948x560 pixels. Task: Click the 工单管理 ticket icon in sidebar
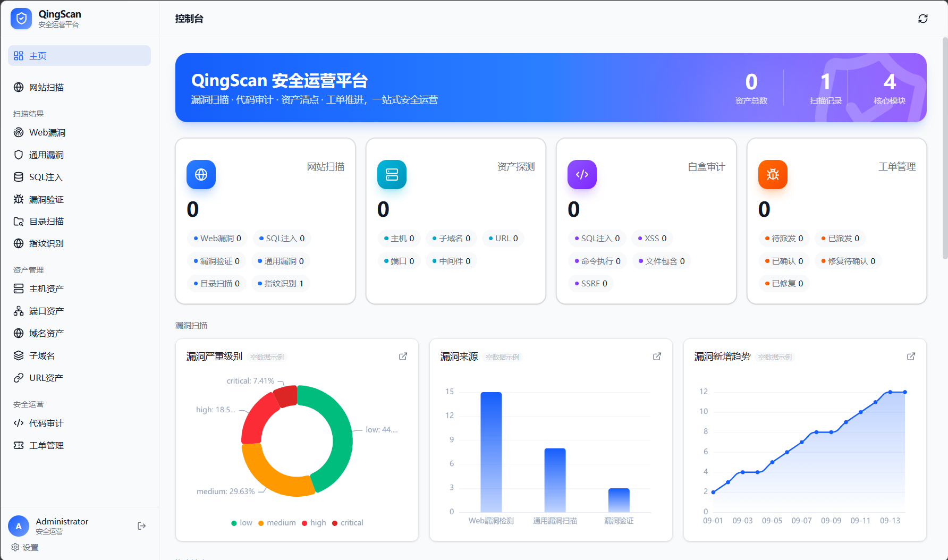coord(19,445)
